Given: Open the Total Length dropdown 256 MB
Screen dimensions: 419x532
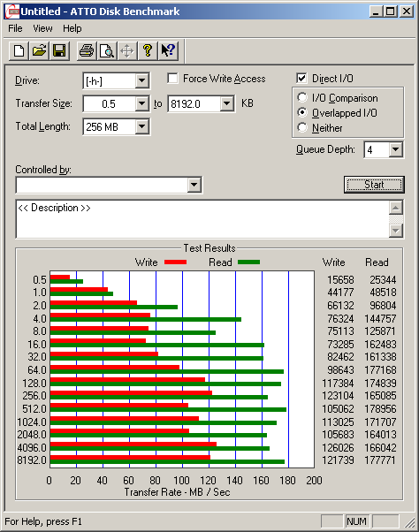Looking at the screenshot, I should [141, 127].
